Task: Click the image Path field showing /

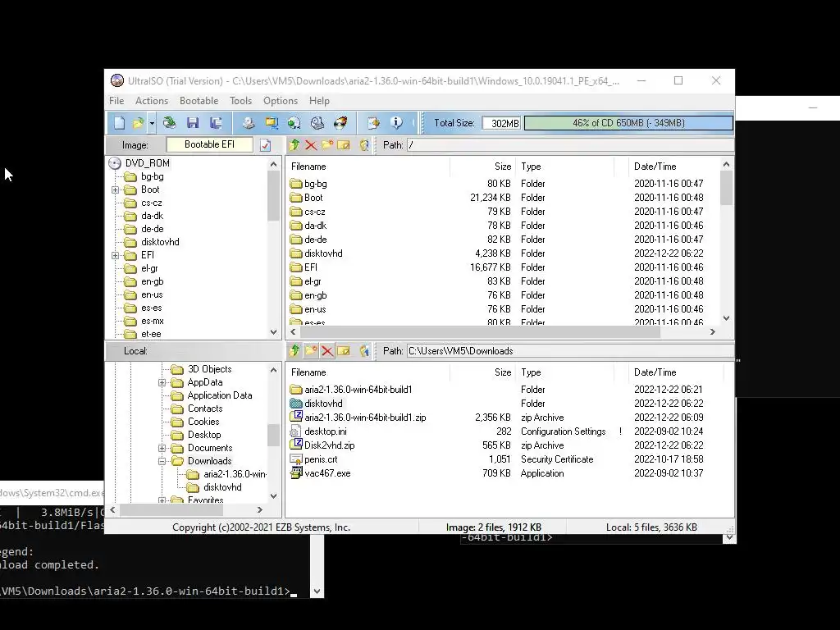Action: click(x=570, y=145)
